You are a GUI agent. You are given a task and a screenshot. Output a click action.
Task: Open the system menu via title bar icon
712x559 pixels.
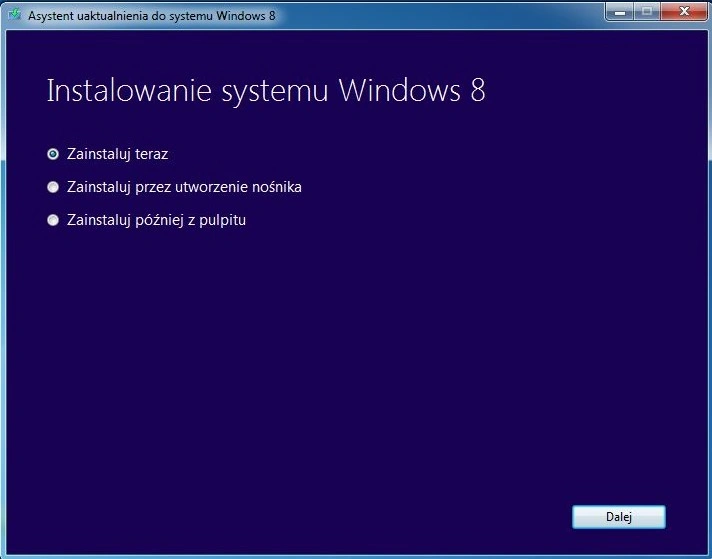[15, 15]
